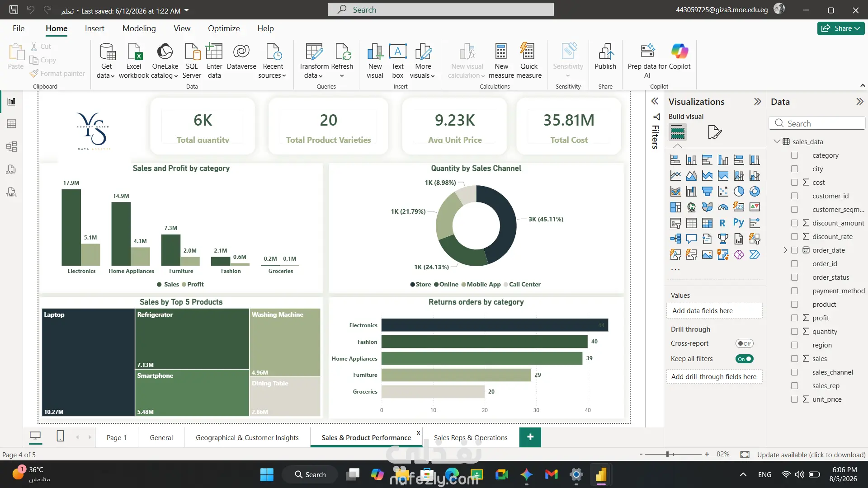868x488 pixels.
Task: Choose the R script visual icon
Action: pyautogui.click(x=722, y=223)
